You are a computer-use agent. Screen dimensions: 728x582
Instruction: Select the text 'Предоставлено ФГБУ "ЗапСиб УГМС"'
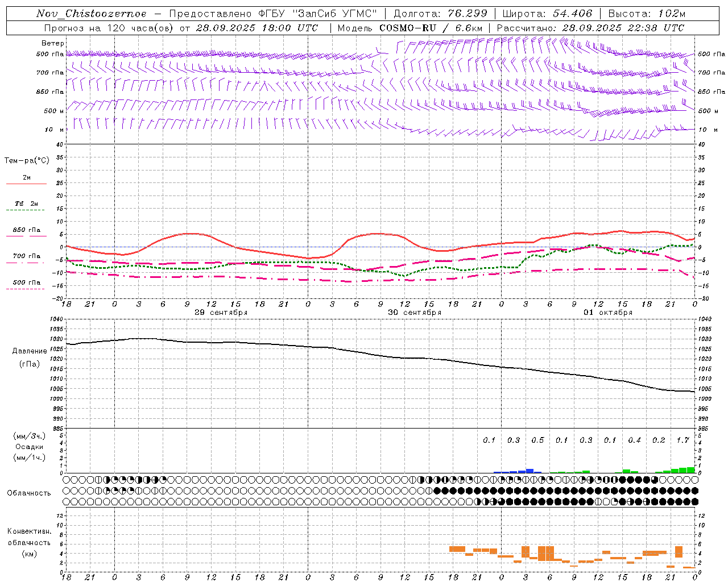tap(273, 14)
